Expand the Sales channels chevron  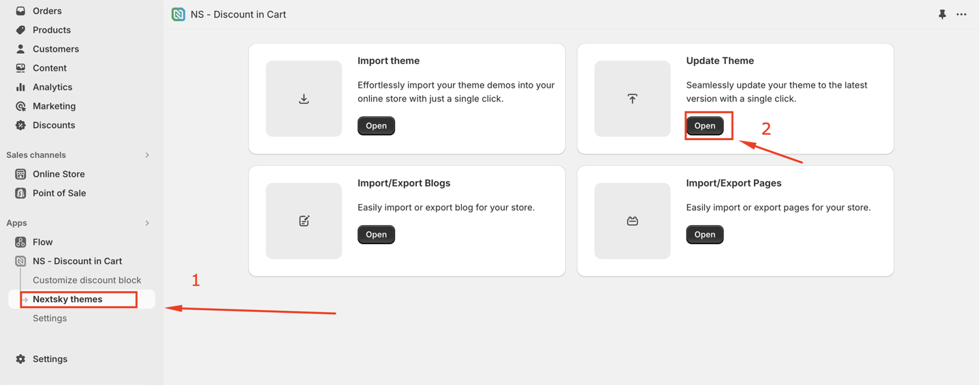147,155
